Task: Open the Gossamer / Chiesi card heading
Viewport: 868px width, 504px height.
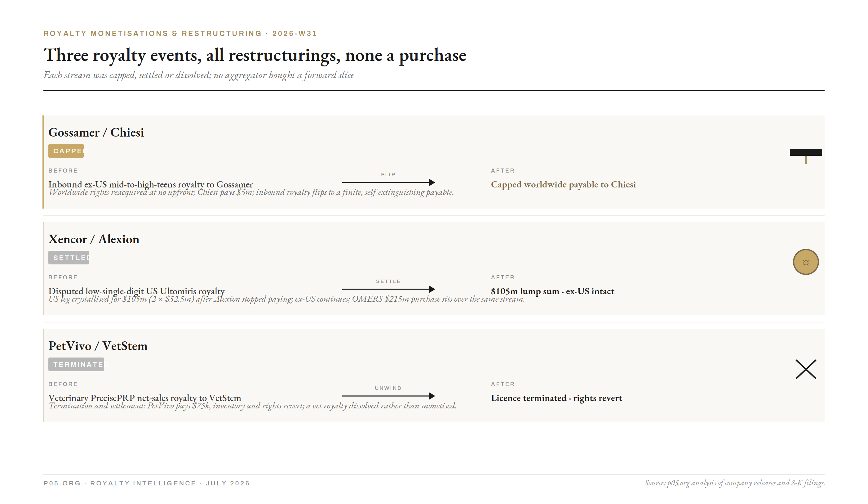Action: click(x=96, y=133)
